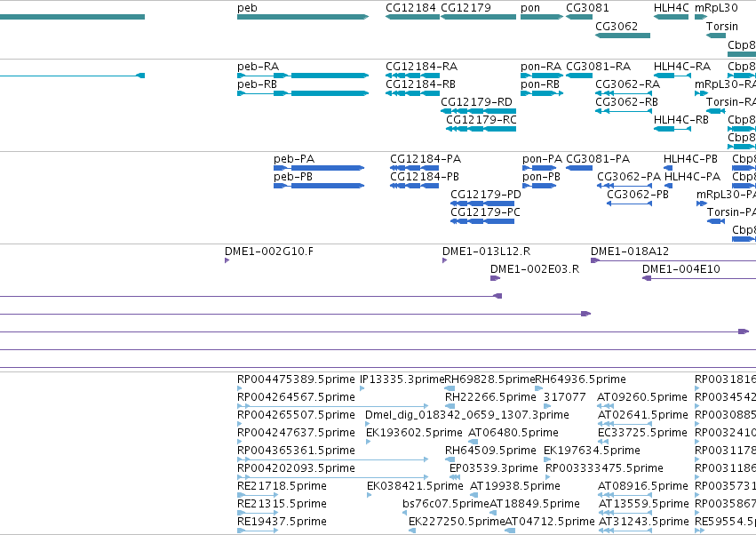Click the CG12184-RA transcript label
This screenshot has width=756, height=535.
421,66
